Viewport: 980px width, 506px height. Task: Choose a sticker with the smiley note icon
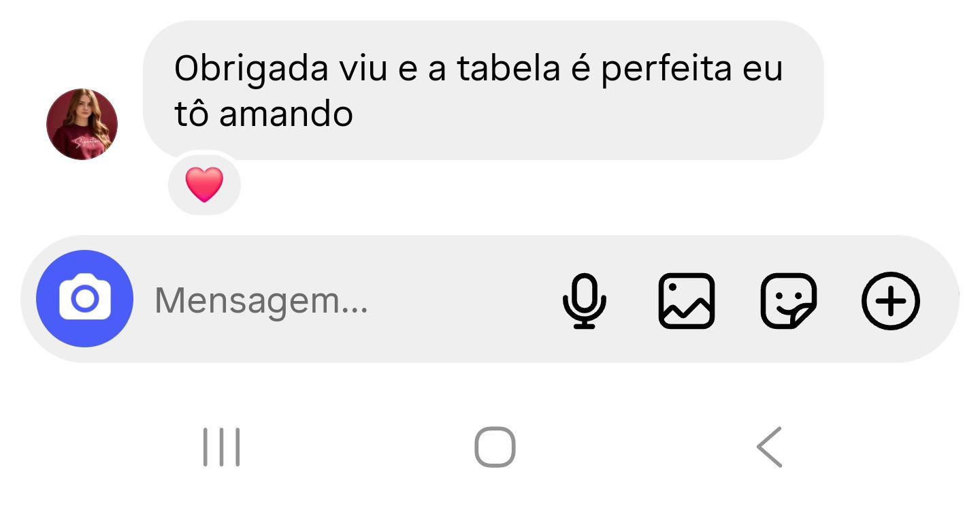click(788, 300)
